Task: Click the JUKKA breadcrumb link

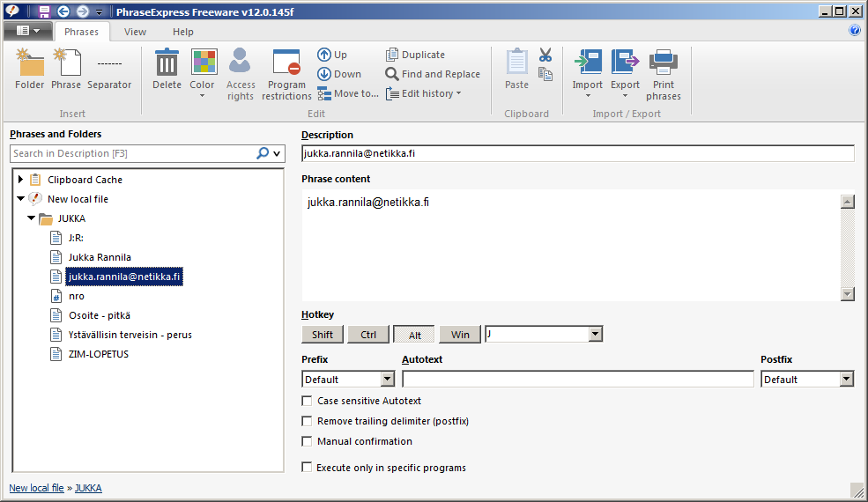Action: [x=89, y=488]
